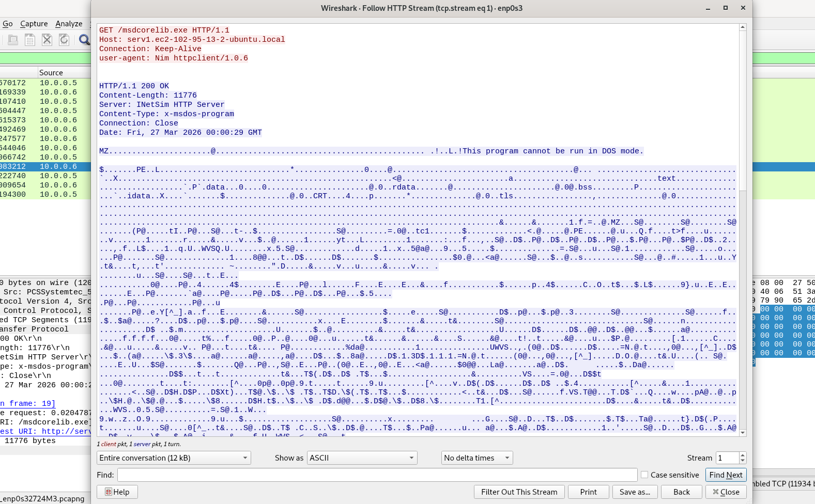Click the Save capture file icon
The height and width of the screenshot is (504, 815).
point(30,40)
